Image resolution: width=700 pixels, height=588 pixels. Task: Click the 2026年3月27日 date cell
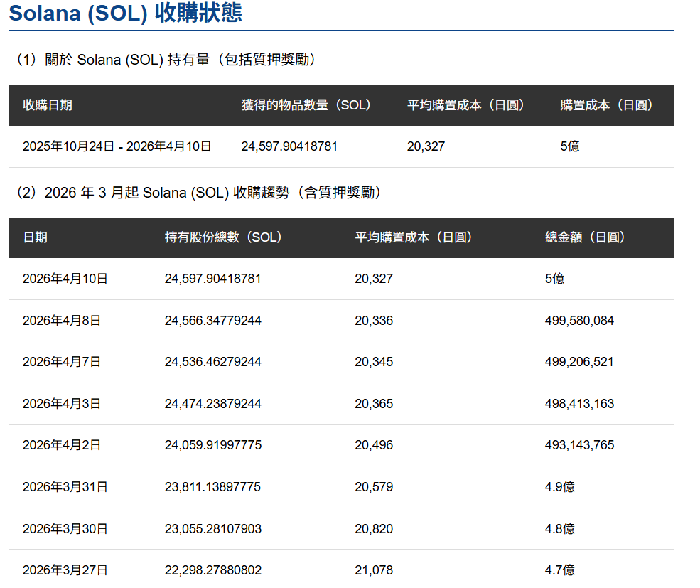(65, 570)
